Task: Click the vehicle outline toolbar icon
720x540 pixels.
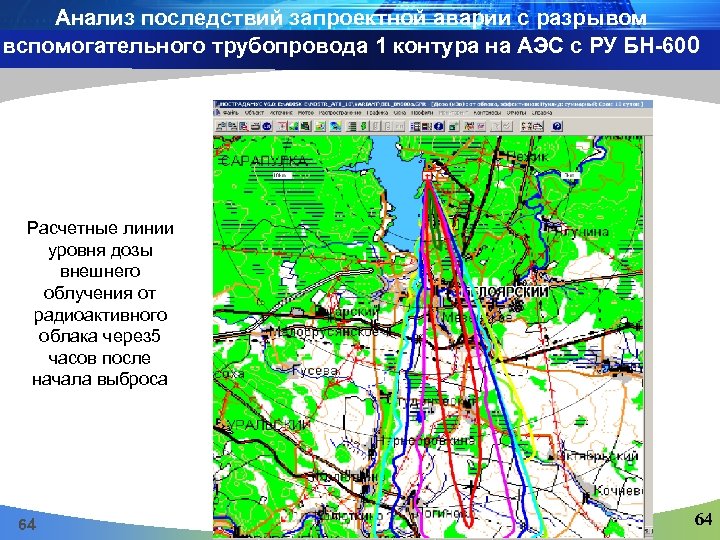Action: (x=538, y=126)
